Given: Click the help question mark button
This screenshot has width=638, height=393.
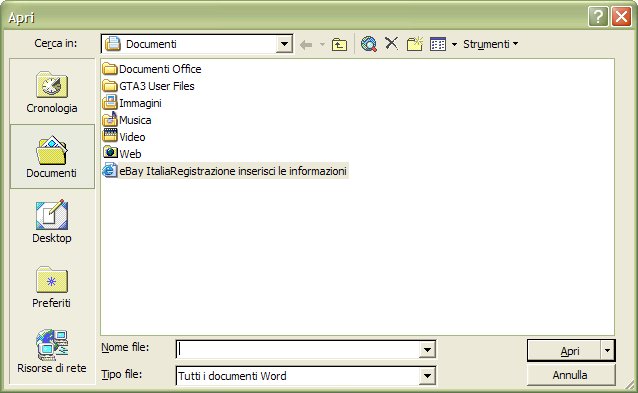Looking at the screenshot, I should (598, 17).
